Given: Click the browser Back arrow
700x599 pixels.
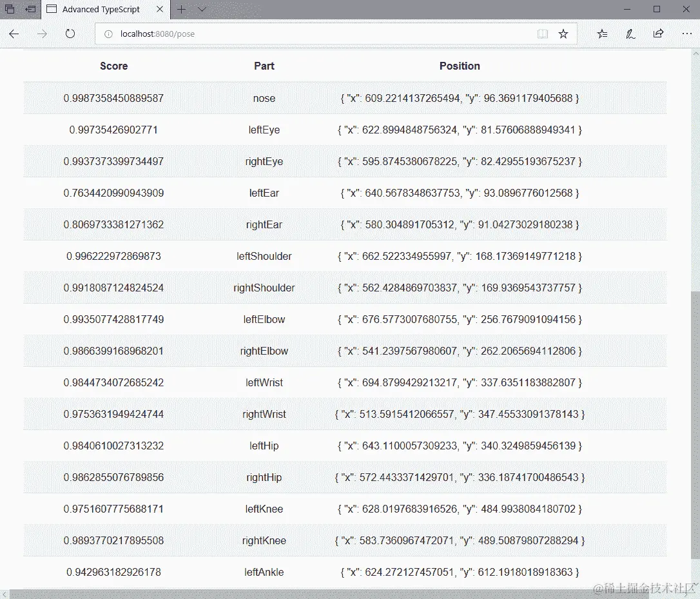Looking at the screenshot, I should [14, 34].
